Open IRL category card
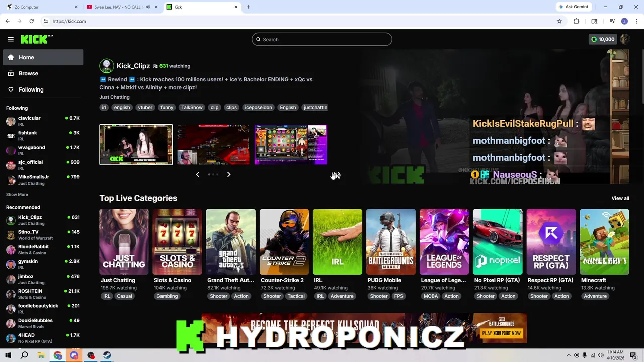 point(338,242)
